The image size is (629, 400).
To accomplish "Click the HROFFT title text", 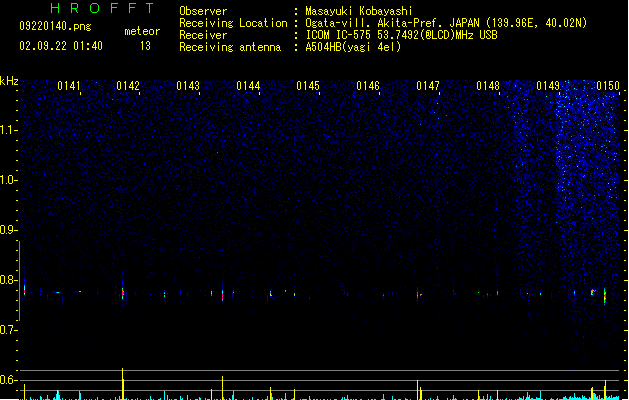I will pos(103,8).
